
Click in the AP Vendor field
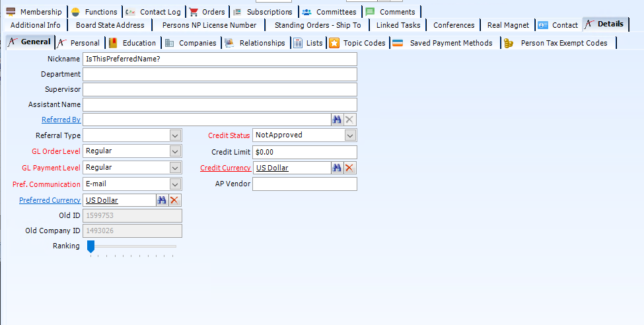pyautogui.click(x=304, y=184)
